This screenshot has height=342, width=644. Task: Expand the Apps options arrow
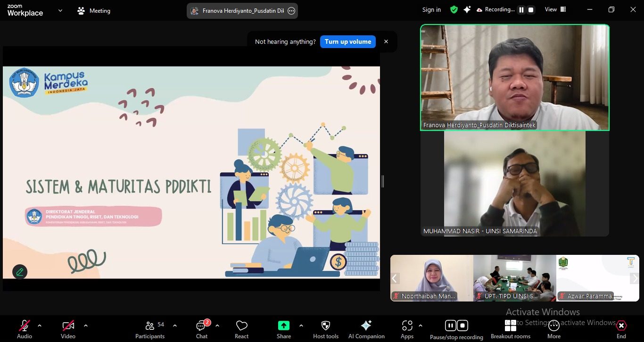point(421,326)
